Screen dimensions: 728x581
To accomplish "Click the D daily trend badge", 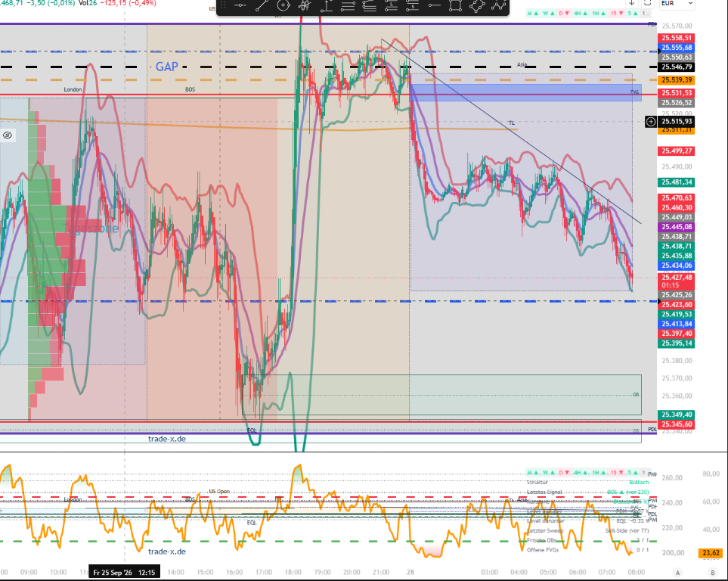I will [x=564, y=14].
